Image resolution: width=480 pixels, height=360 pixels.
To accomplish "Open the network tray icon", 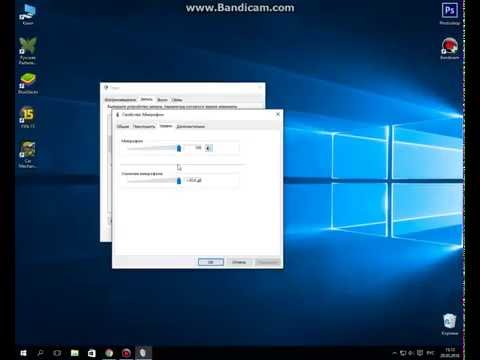I will (403, 353).
